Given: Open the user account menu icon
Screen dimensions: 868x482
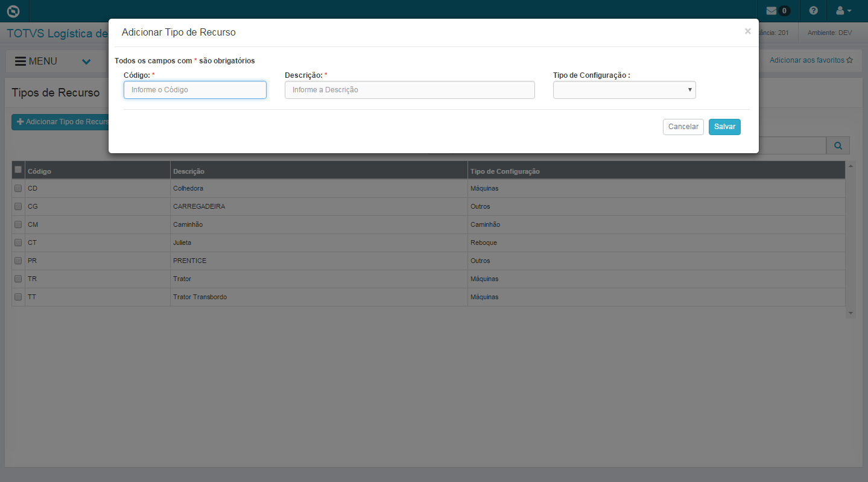Looking at the screenshot, I should [x=843, y=11].
